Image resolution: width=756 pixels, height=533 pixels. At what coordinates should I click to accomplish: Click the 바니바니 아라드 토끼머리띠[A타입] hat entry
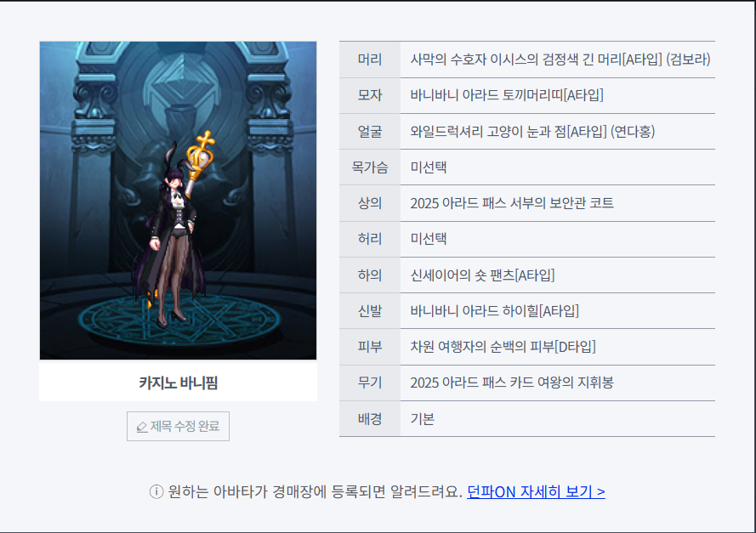point(507,95)
